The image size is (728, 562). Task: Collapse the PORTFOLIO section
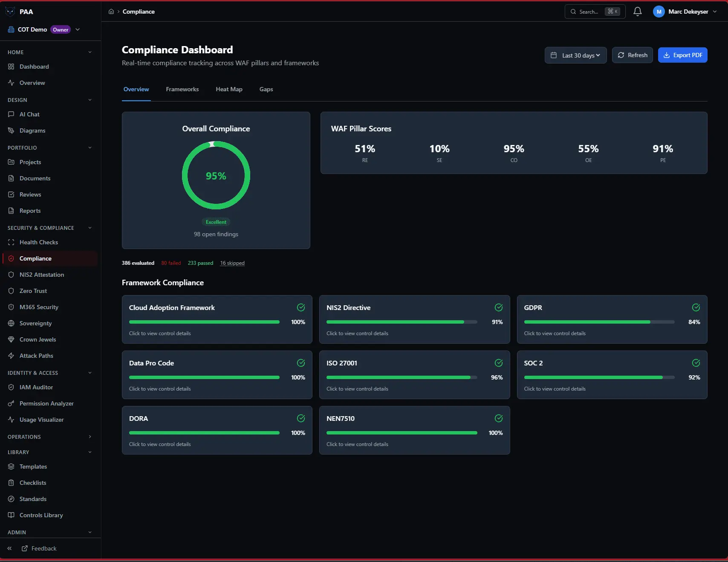click(x=90, y=148)
